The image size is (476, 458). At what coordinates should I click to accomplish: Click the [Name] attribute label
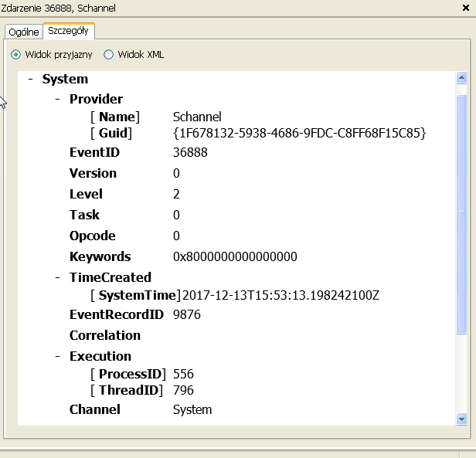pos(115,117)
